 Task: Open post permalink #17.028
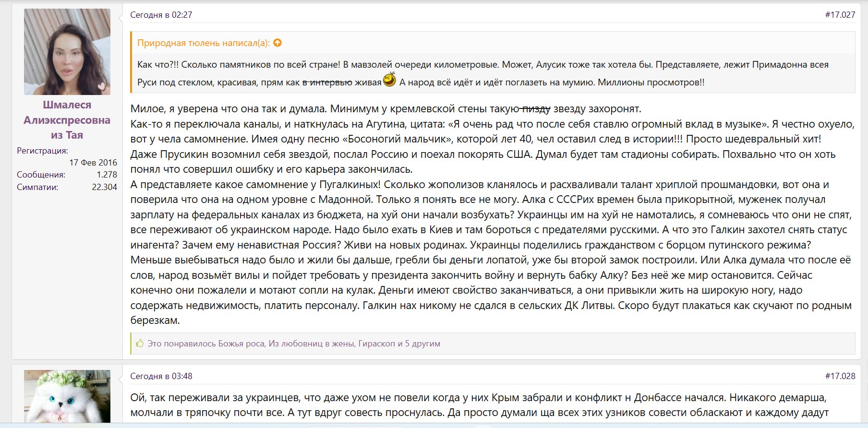pyautogui.click(x=840, y=376)
